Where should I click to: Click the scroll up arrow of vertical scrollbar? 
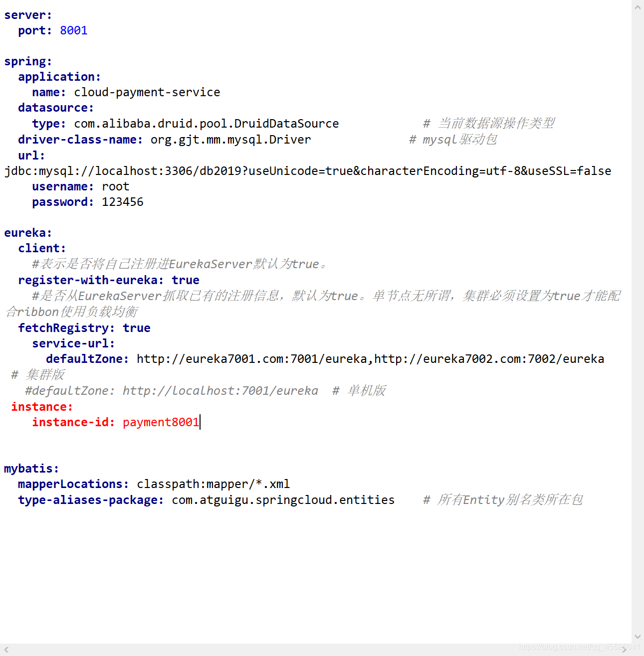(638, 7)
